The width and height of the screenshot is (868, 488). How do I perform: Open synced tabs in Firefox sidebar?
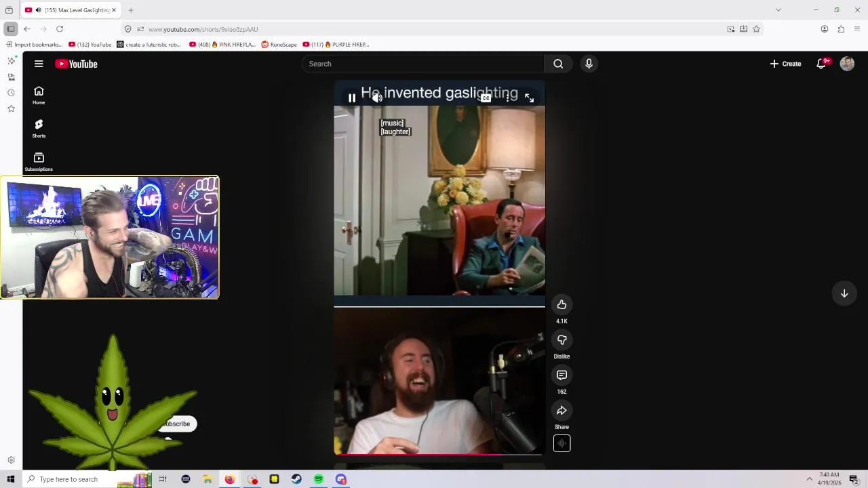(11, 77)
